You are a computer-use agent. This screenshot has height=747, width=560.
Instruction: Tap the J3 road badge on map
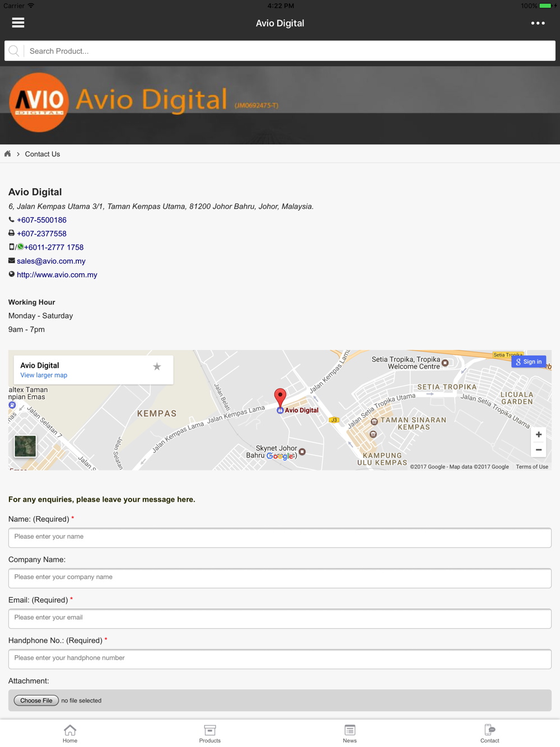[x=334, y=419]
